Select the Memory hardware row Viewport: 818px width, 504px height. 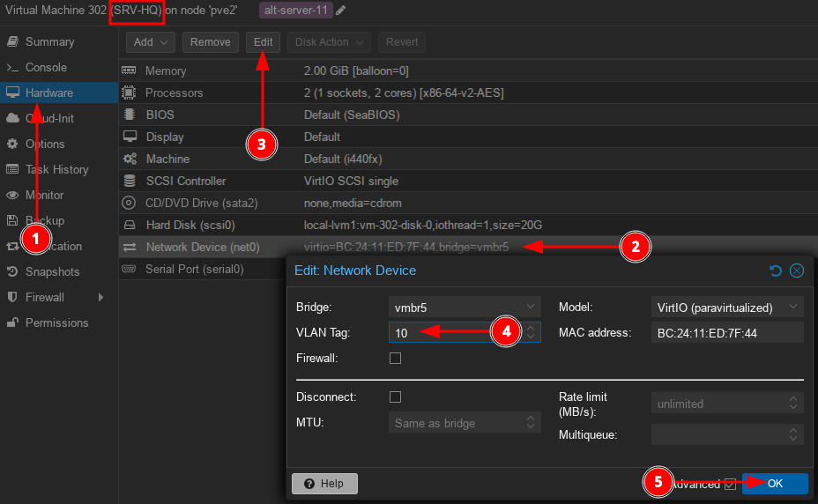coord(166,70)
